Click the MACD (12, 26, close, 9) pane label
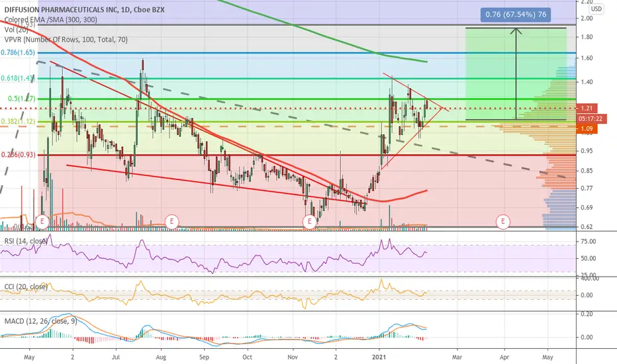The height and width of the screenshot is (364, 617). [x=40, y=321]
